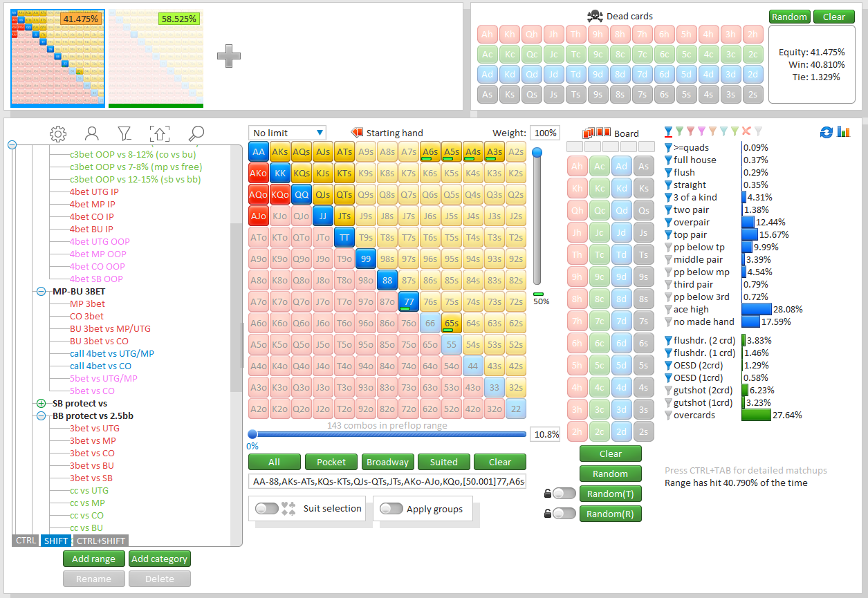
Task: Click the vertical weight slider handle
Action: pyautogui.click(x=537, y=152)
